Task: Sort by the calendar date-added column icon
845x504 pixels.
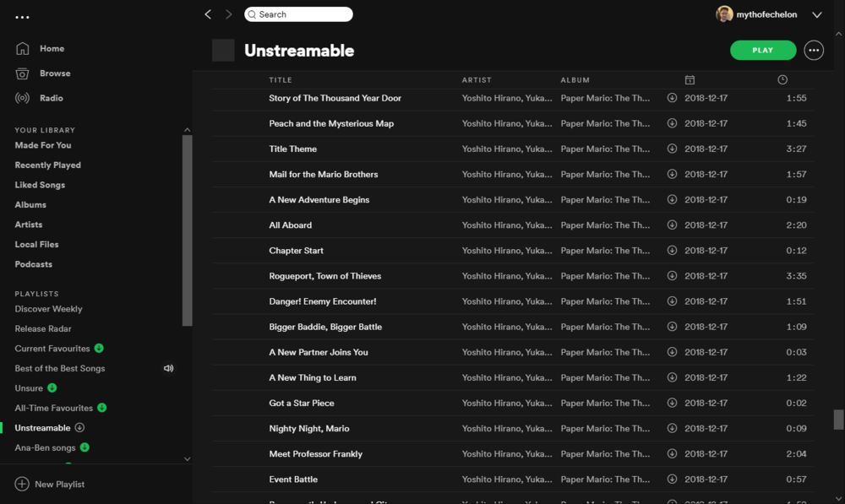Action: [690, 79]
